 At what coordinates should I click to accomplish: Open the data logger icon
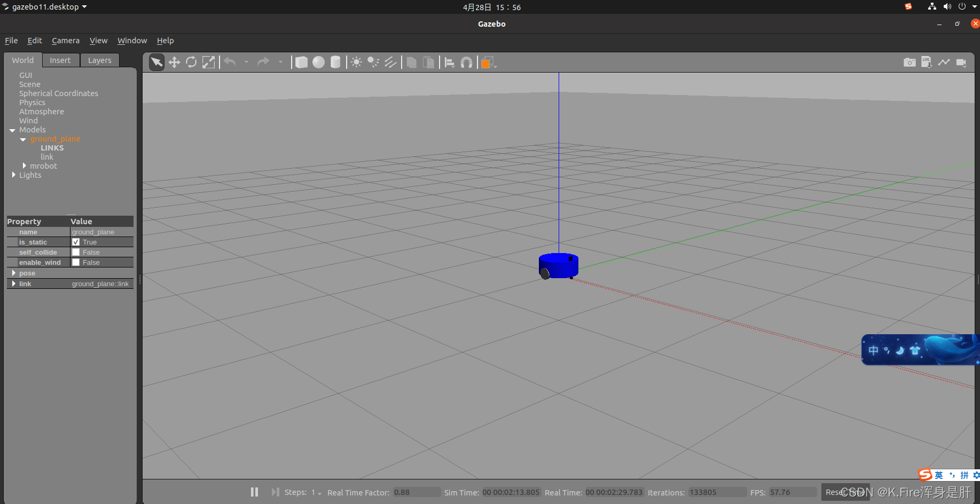pos(927,62)
